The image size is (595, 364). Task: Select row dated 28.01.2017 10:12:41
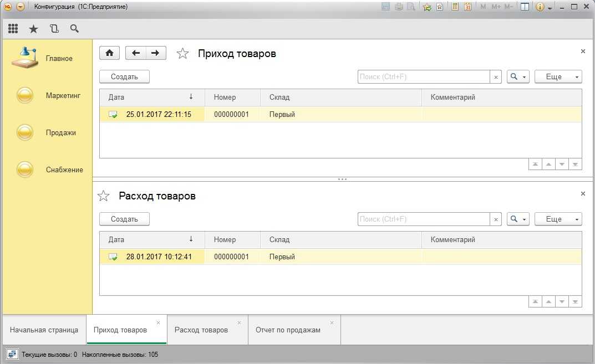pos(341,257)
